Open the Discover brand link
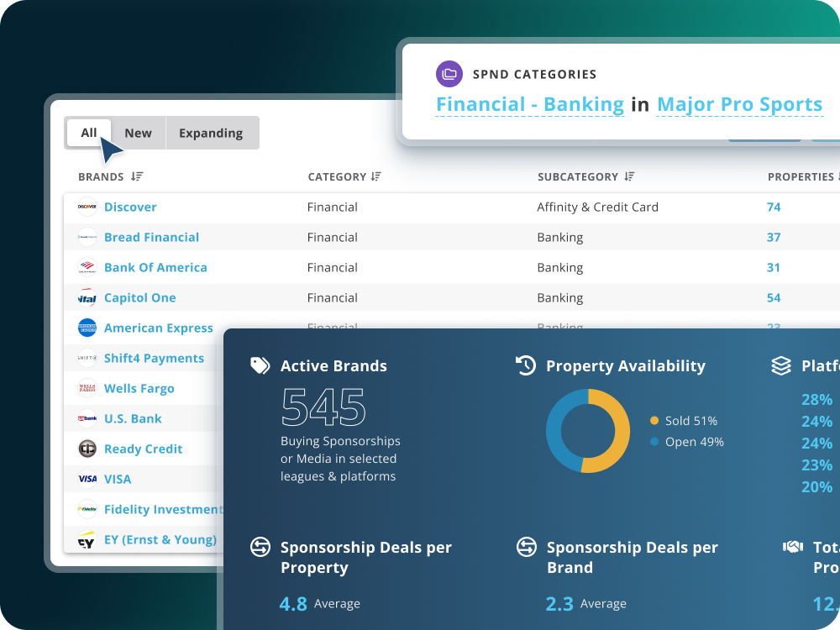The height and width of the screenshot is (630, 840). (x=130, y=207)
